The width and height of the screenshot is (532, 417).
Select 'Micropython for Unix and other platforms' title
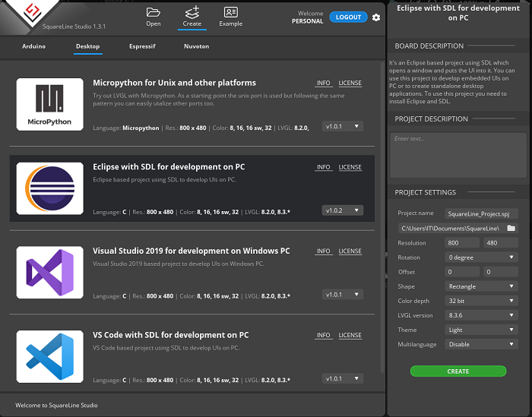point(174,83)
